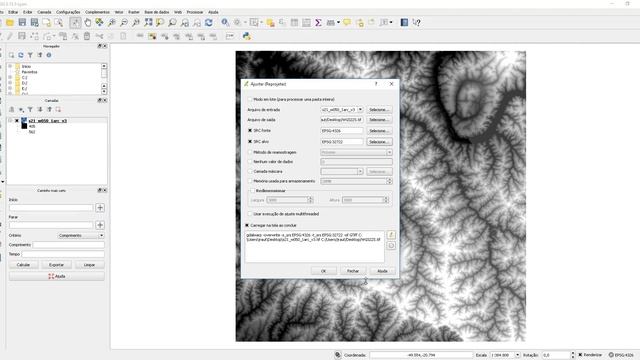Click the edit command pencil icon in dialog
This screenshot has height=360, width=640.
pos(391,235)
